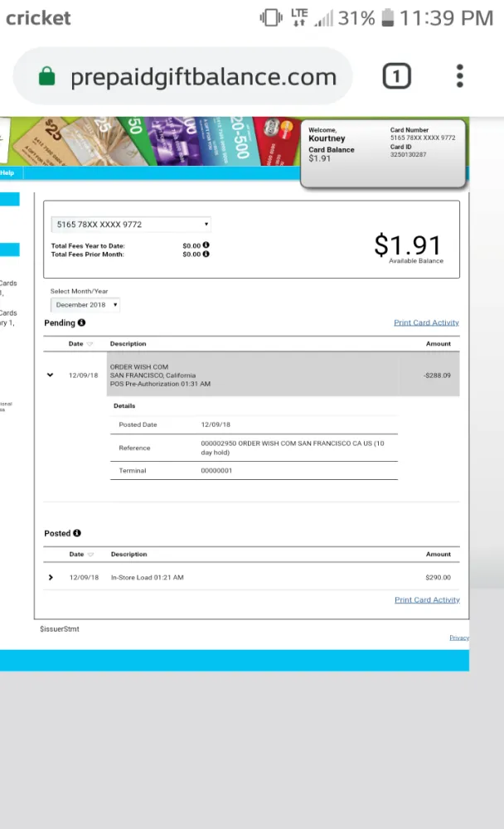Viewport: 504px width, 829px height.
Task: Sort posted transactions by Date arrow
Action: coord(90,554)
